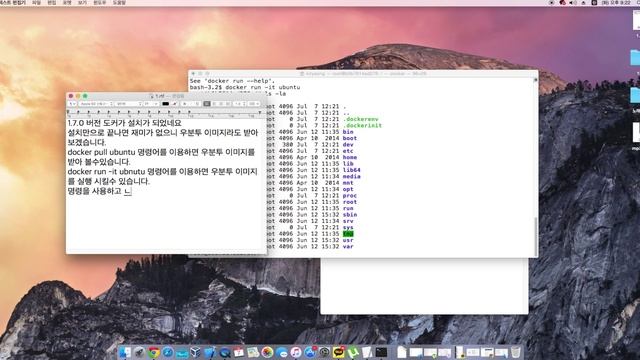Click 'docker run -it ubnutu' text in TextEdit
This screenshot has width=640, height=360.
click(x=106, y=172)
